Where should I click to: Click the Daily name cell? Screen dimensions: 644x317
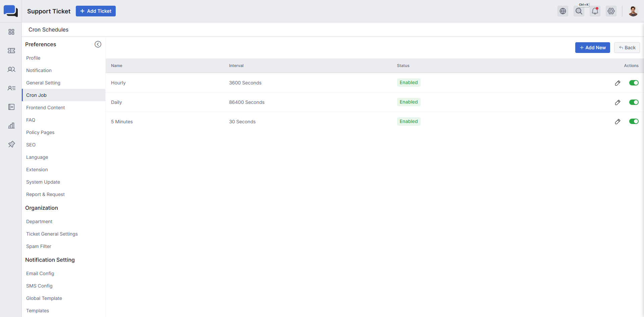[116, 102]
